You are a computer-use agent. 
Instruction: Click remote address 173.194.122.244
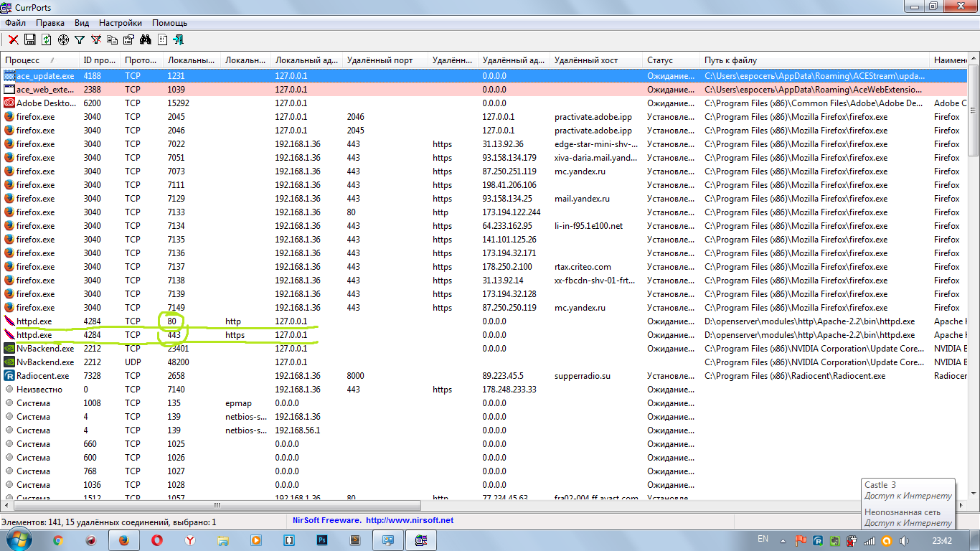[x=512, y=212]
